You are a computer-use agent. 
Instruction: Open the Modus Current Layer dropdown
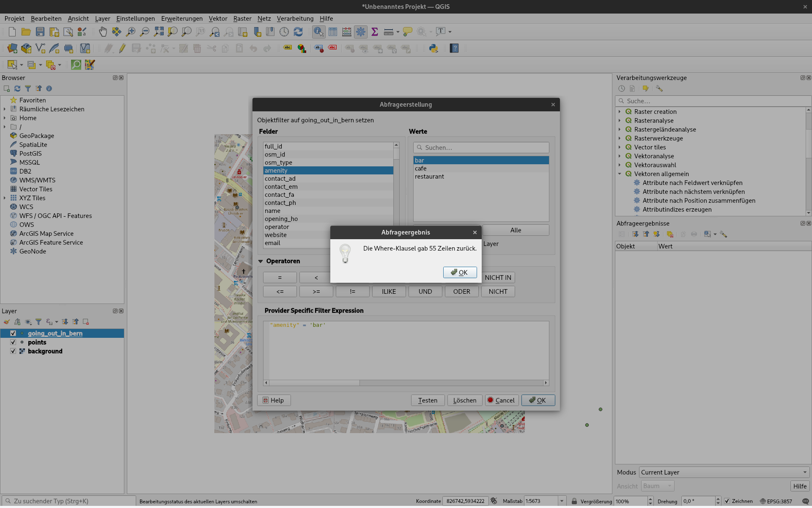[x=724, y=472]
